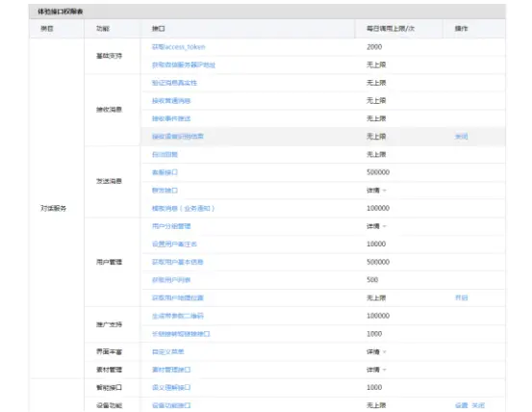Click 关闭 for 接收语音识别结果 row

tap(461, 137)
